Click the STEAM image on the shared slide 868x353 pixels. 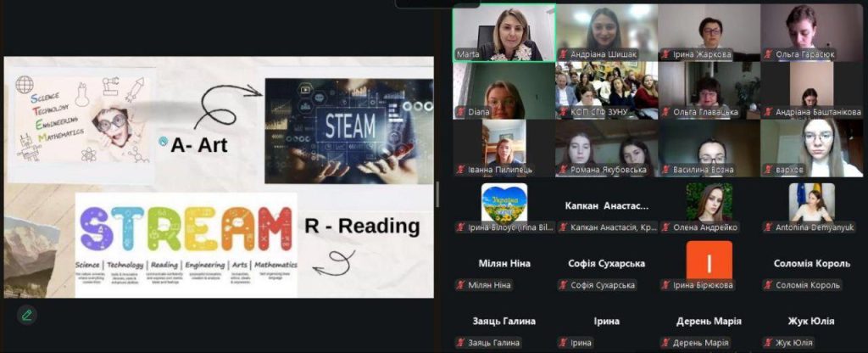click(x=348, y=131)
